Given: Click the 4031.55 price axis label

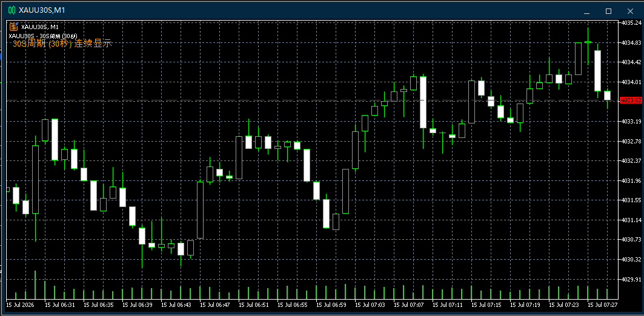Looking at the screenshot, I should point(631,200).
